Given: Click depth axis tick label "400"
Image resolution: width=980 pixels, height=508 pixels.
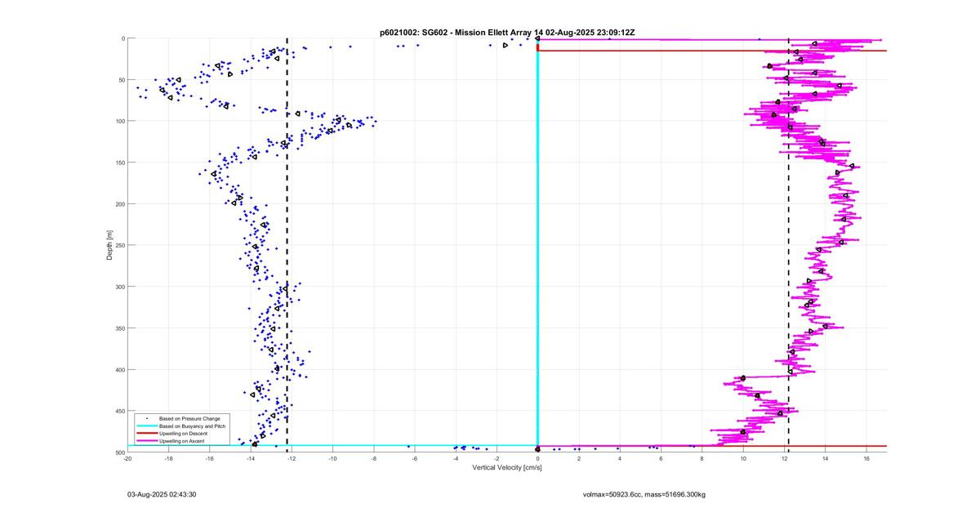Looking at the screenshot, I should tap(119, 369).
